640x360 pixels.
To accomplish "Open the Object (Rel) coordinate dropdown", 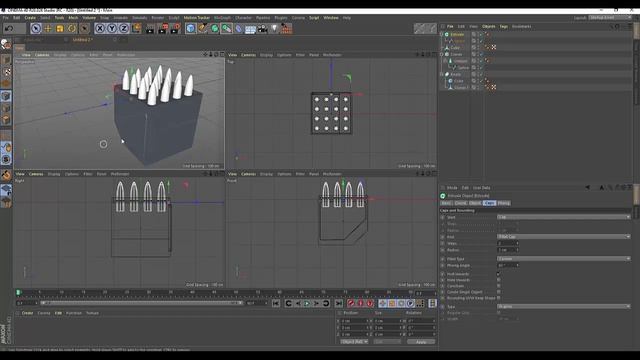I will (x=354, y=342).
